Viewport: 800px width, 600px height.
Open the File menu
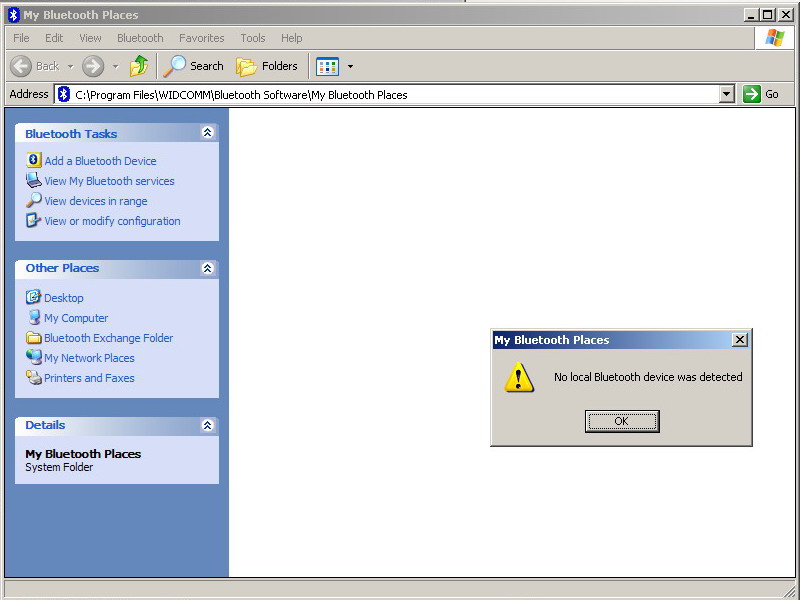[x=21, y=38]
